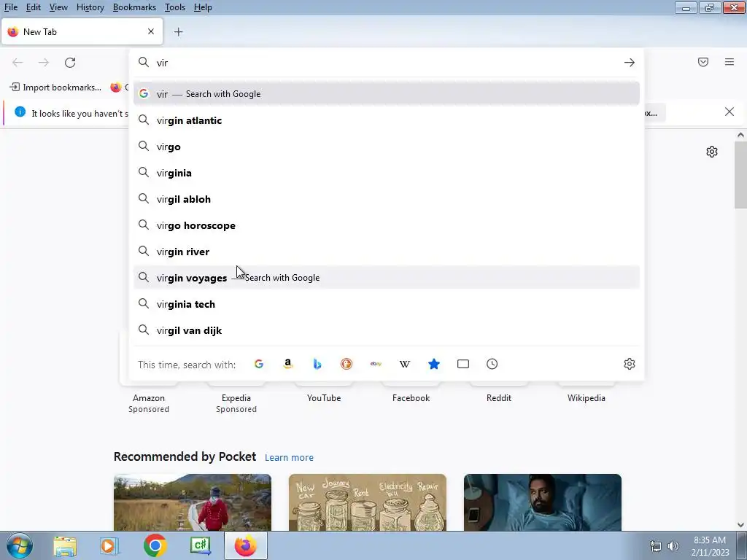The width and height of the screenshot is (747, 560).
Task: Choose the 'virginia tech' suggestion
Action: 387,304
